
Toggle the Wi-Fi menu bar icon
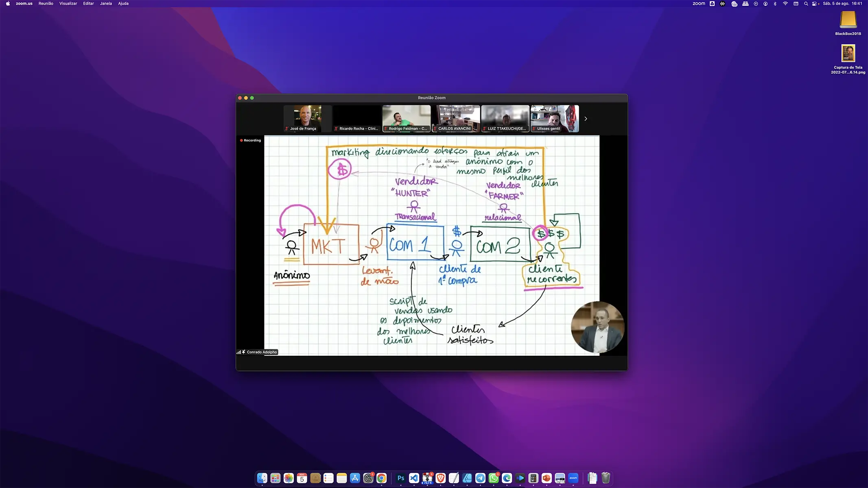click(785, 4)
